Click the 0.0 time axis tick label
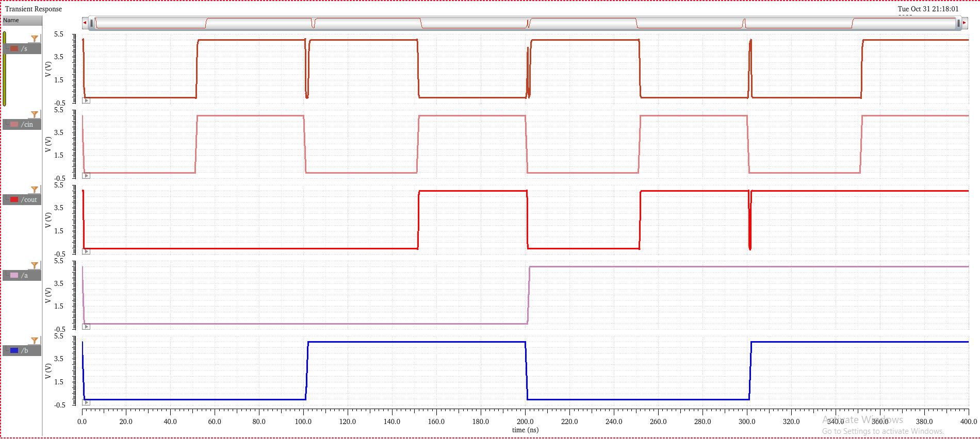 (x=82, y=421)
